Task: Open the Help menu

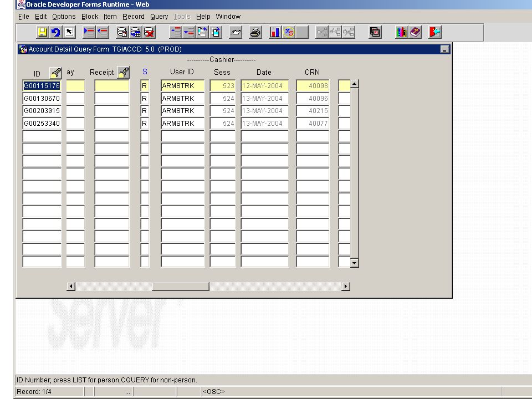Action: 203,17
